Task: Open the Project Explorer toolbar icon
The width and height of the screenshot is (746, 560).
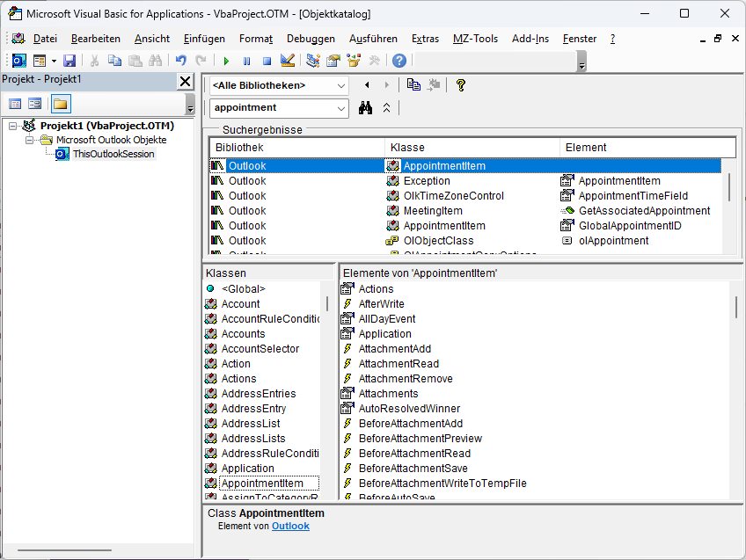Action: [x=313, y=61]
